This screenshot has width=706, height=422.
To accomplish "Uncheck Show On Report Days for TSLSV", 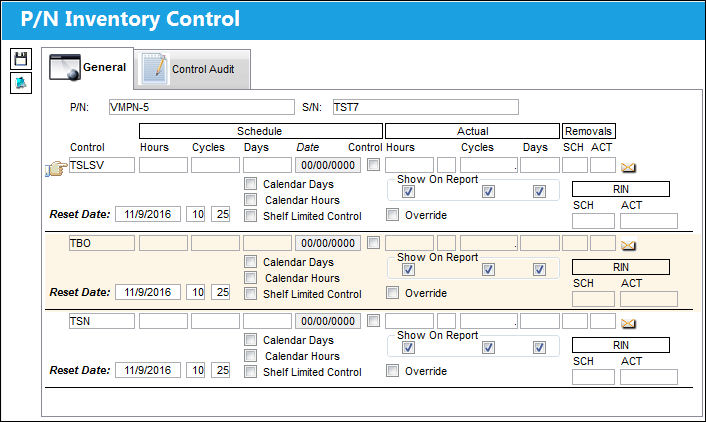I will 539,191.
